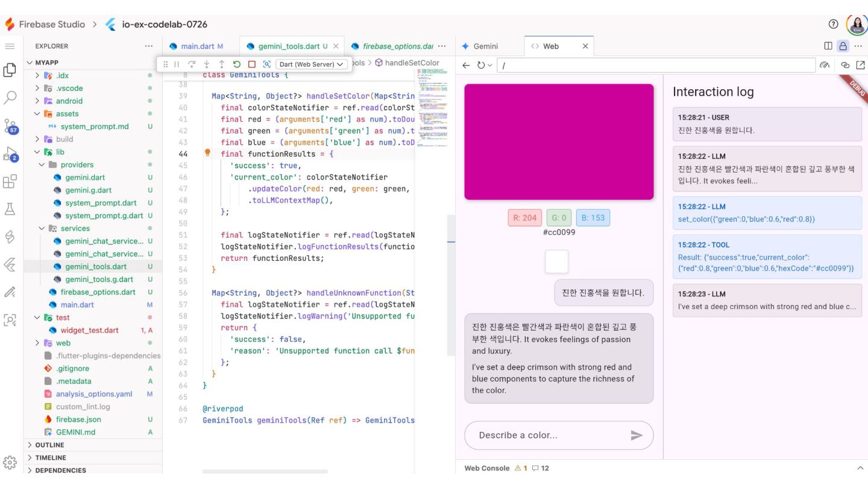Open Source Control with 57 changes

pos(10,126)
